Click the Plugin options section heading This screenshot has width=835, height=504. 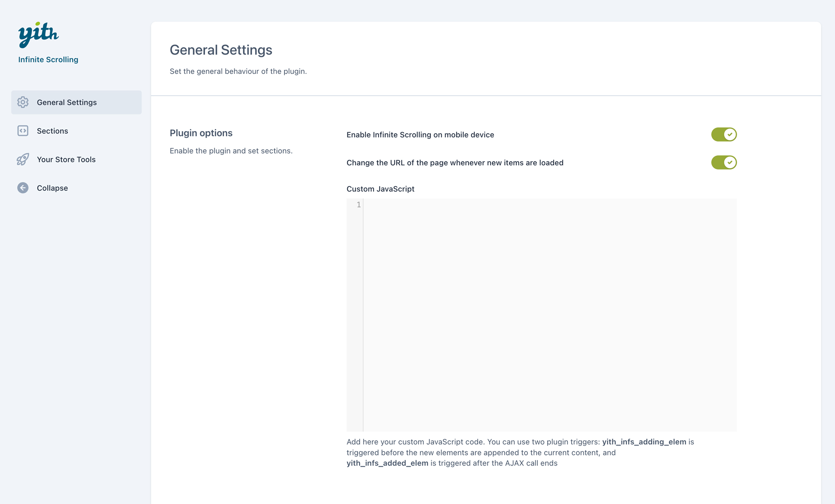[201, 133]
